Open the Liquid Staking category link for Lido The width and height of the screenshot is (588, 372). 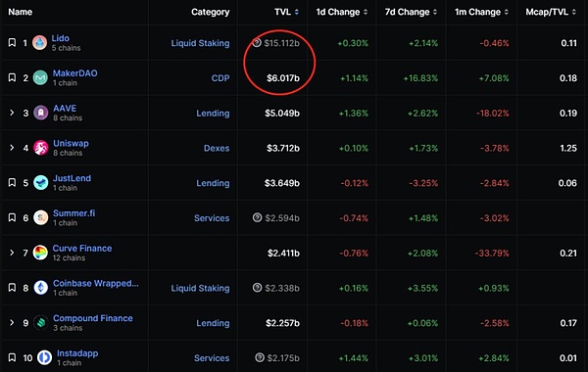[200, 43]
